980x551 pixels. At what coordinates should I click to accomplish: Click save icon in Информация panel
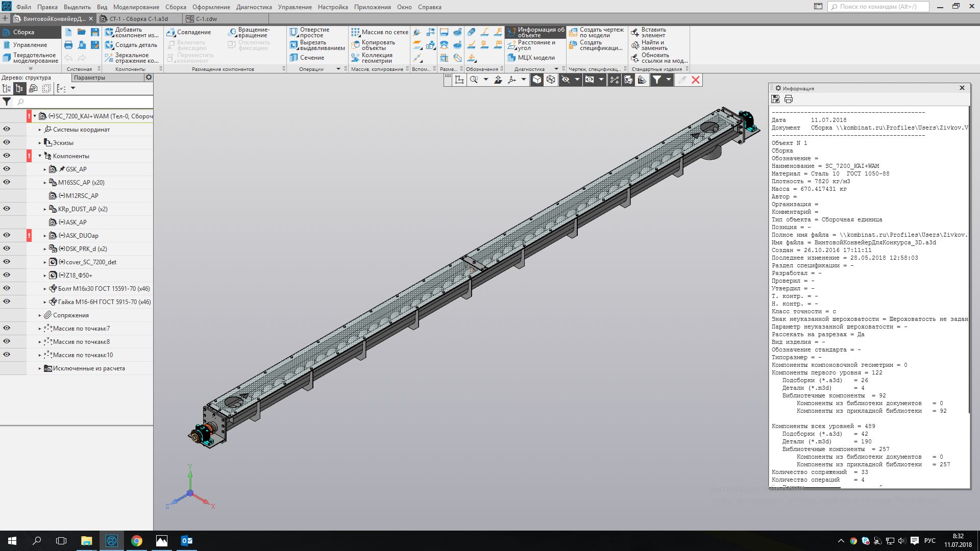click(776, 99)
